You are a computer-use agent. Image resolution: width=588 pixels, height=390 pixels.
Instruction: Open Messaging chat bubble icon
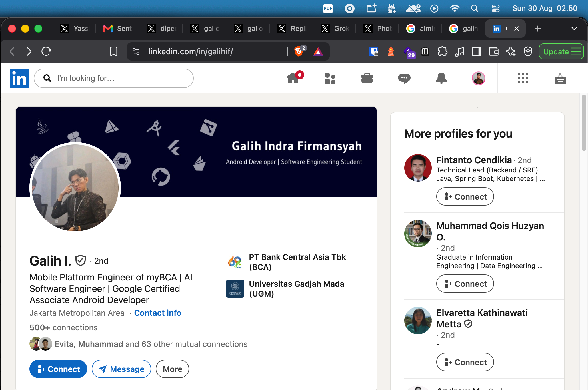pos(404,78)
